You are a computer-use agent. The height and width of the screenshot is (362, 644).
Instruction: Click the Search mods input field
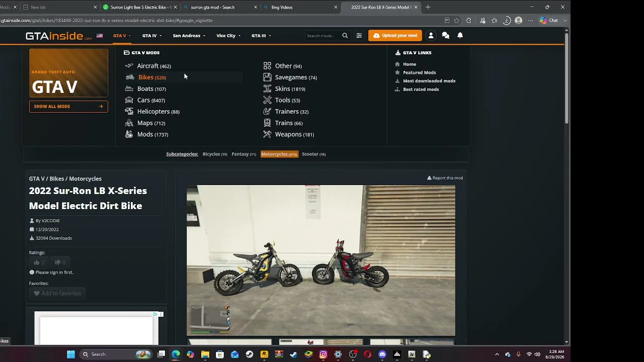(322, 36)
